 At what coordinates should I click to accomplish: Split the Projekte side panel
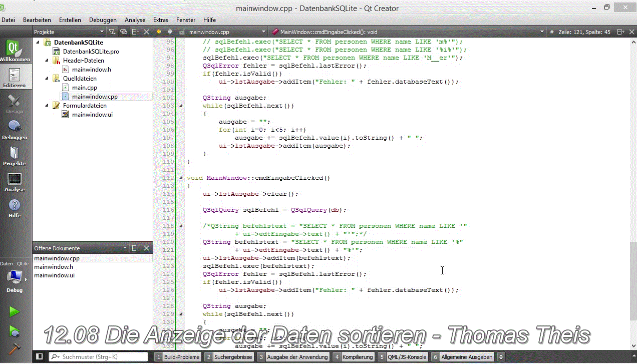coord(135,32)
